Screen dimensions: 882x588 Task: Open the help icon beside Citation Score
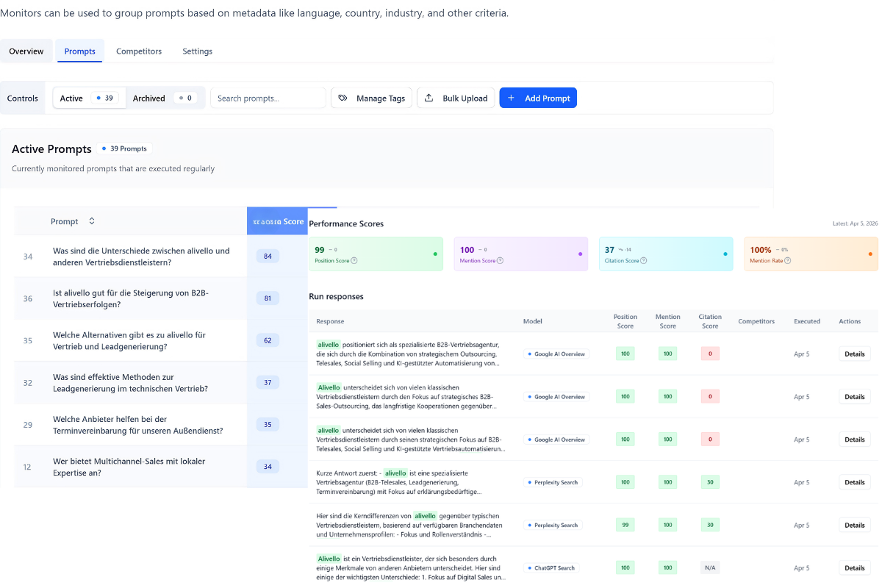click(x=642, y=261)
